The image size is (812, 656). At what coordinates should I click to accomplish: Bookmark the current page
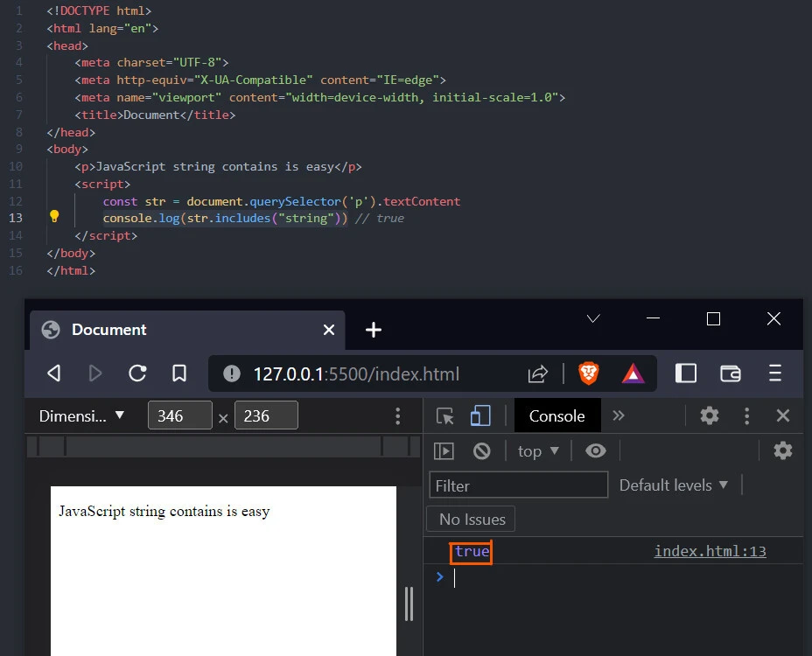[x=178, y=373]
